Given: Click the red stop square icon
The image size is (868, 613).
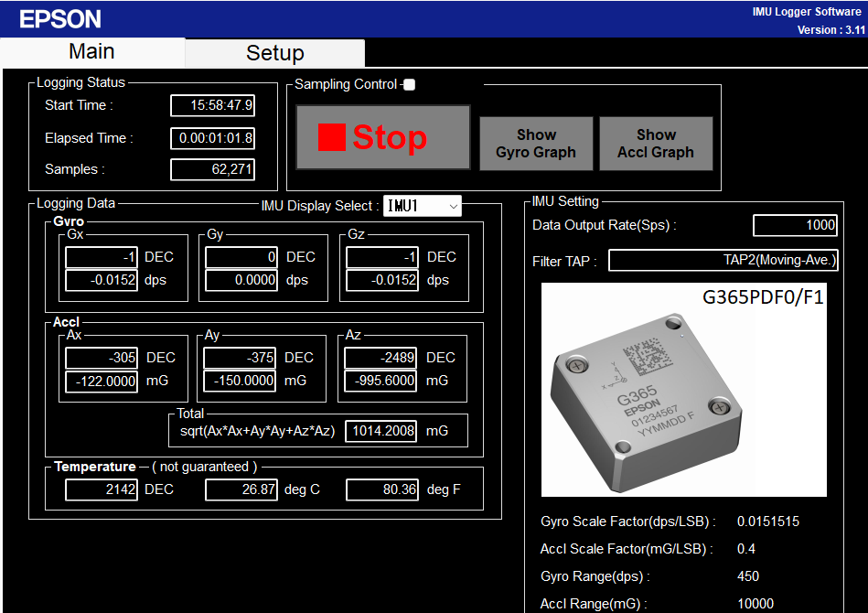Looking at the screenshot, I should click(x=332, y=136).
